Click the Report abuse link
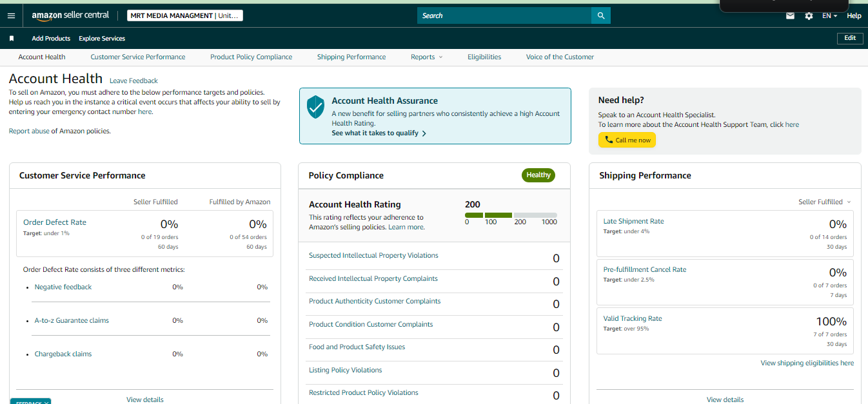 [x=29, y=131]
